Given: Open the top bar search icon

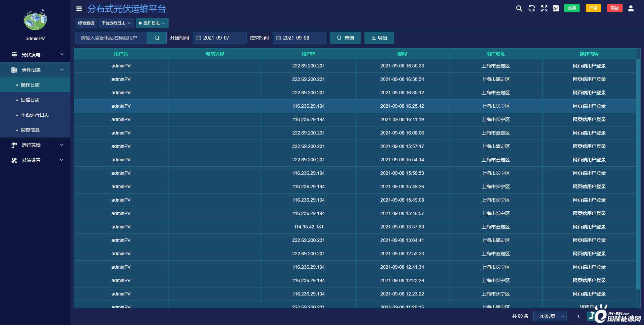Looking at the screenshot, I should (519, 8).
